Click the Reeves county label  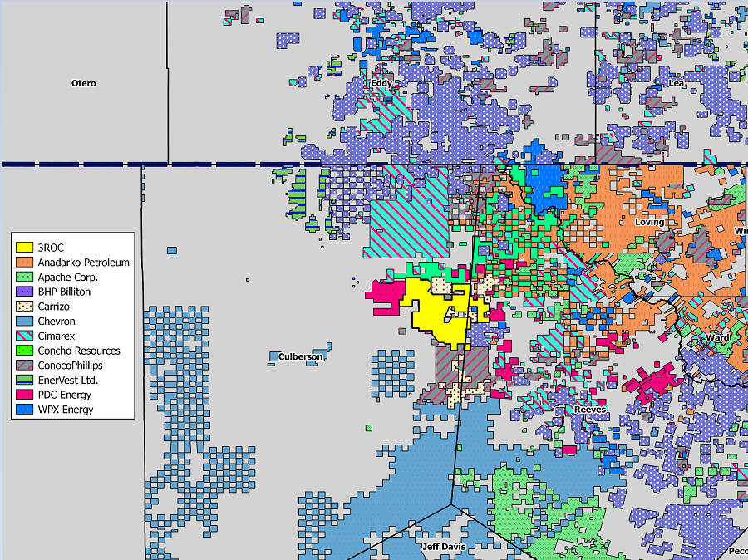click(x=590, y=410)
